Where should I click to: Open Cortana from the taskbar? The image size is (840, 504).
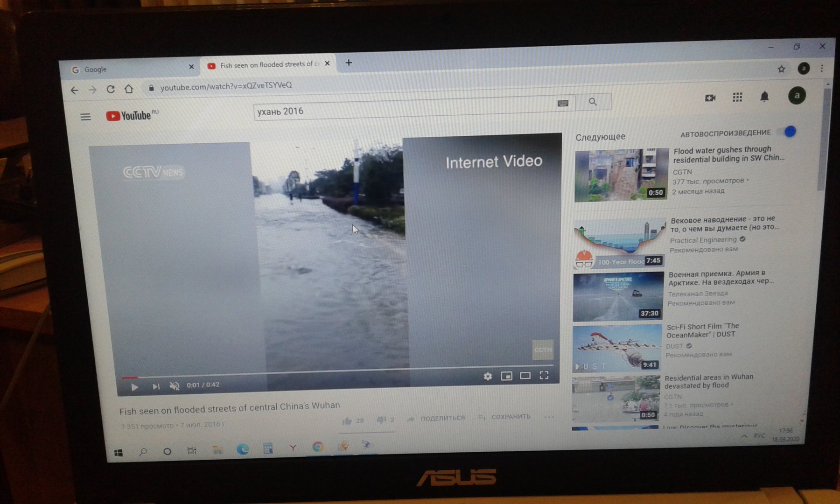[x=167, y=451]
